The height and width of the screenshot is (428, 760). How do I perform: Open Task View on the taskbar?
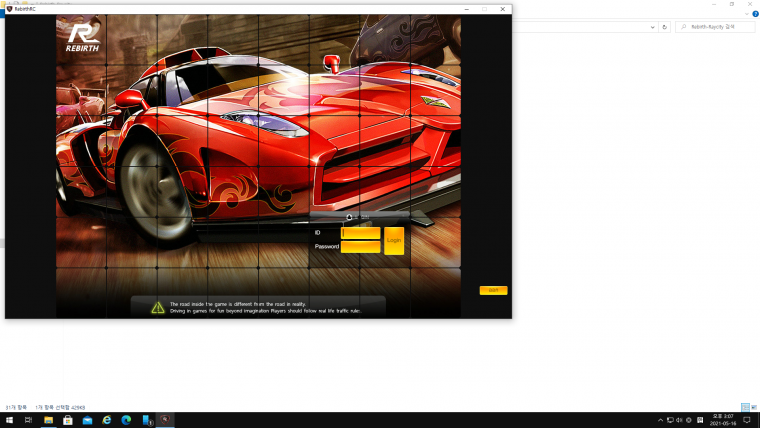[x=28, y=420]
